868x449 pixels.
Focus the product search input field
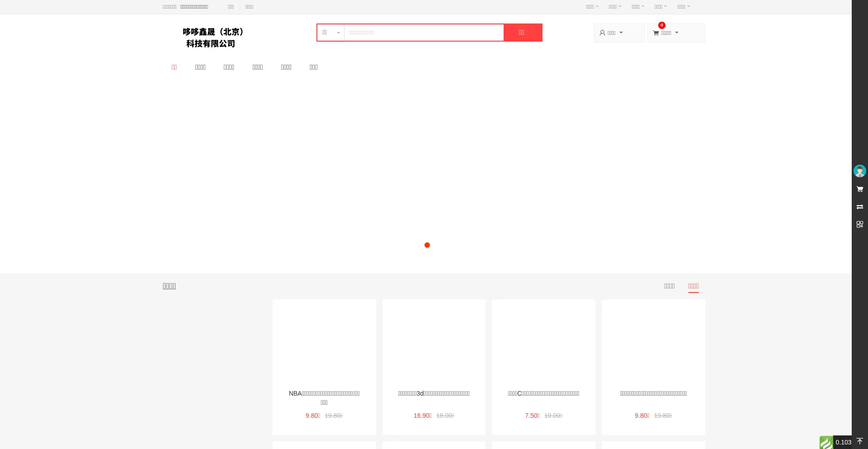click(x=424, y=33)
